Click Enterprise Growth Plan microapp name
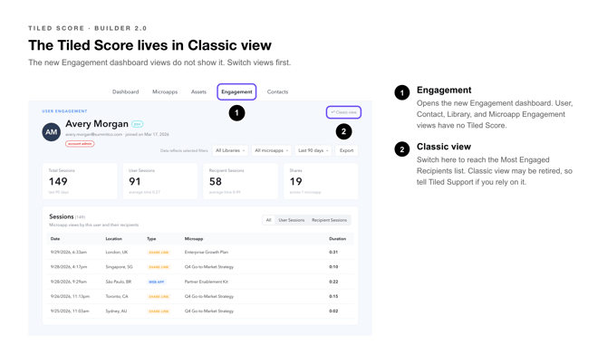The width and height of the screenshot is (607, 364). click(x=207, y=253)
